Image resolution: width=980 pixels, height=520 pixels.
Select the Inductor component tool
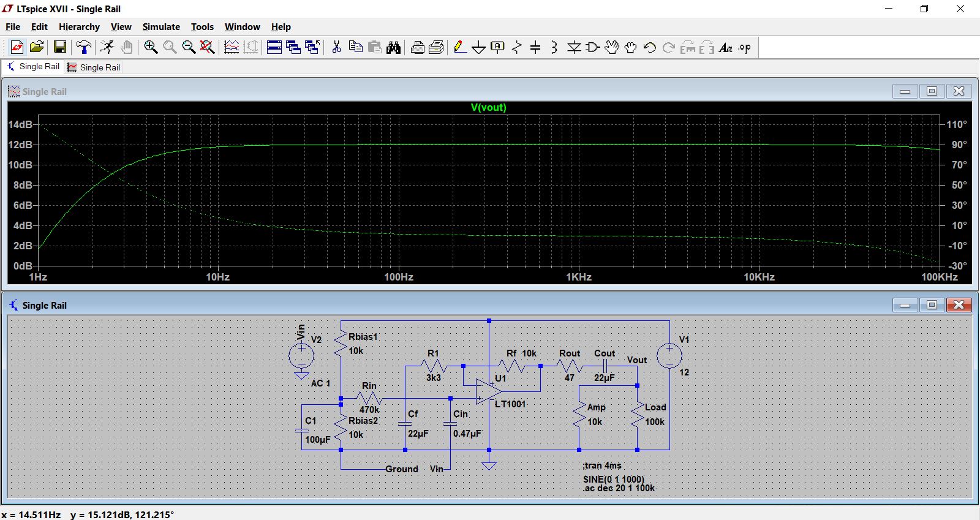(554, 47)
